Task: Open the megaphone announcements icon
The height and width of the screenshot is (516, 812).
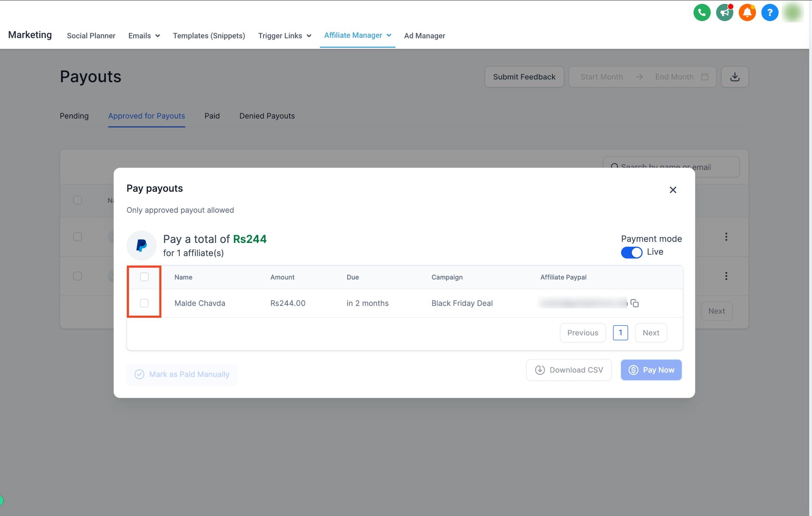Action: tap(724, 13)
